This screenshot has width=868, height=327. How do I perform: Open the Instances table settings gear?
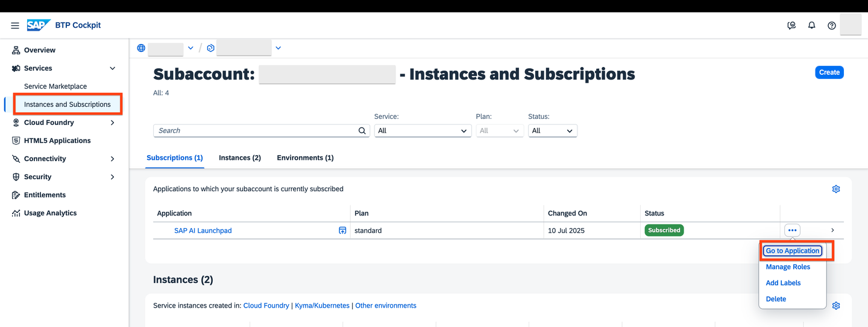point(836,305)
